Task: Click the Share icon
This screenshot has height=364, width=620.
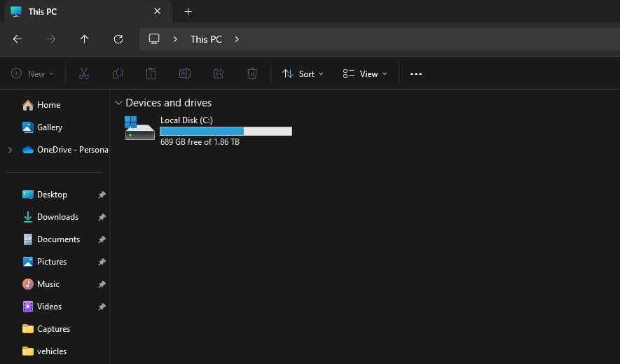Action: pos(219,74)
